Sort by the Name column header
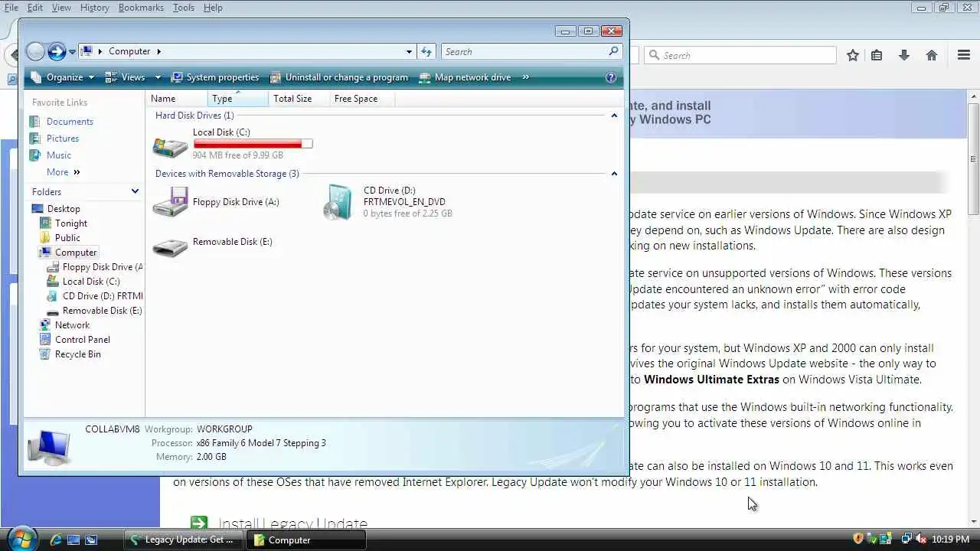The height and width of the screenshot is (551, 980). pyautogui.click(x=177, y=99)
